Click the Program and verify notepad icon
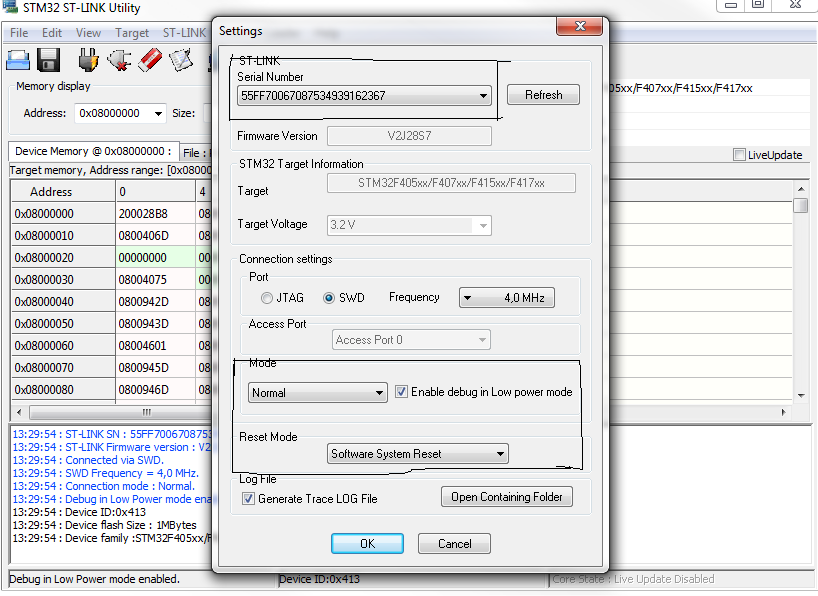Screen dimensions: 818x596 [x=181, y=60]
